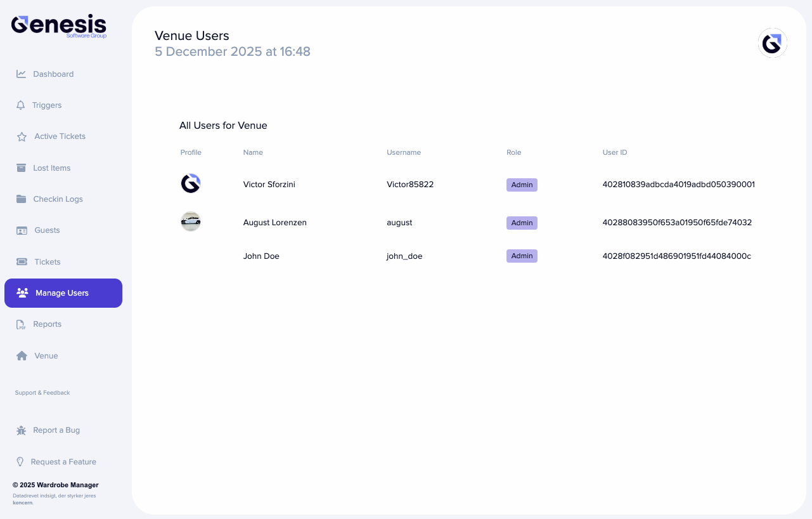Click the Guests badge icon
The width and height of the screenshot is (812, 519).
pos(21,230)
